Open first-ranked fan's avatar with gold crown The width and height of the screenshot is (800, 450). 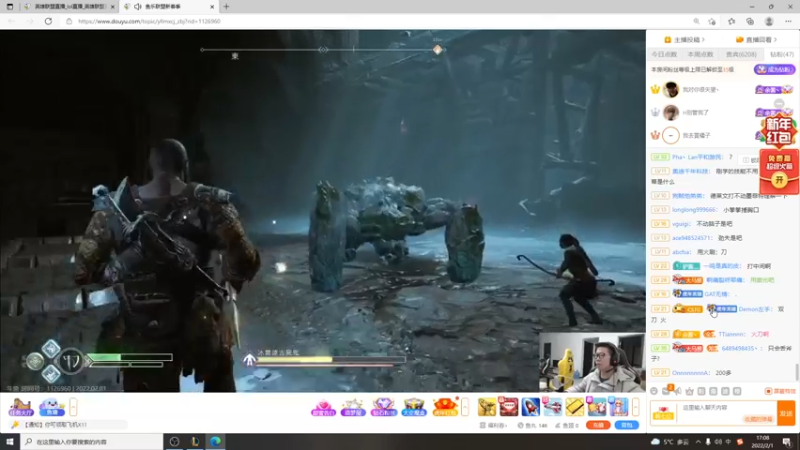tap(671, 90)
